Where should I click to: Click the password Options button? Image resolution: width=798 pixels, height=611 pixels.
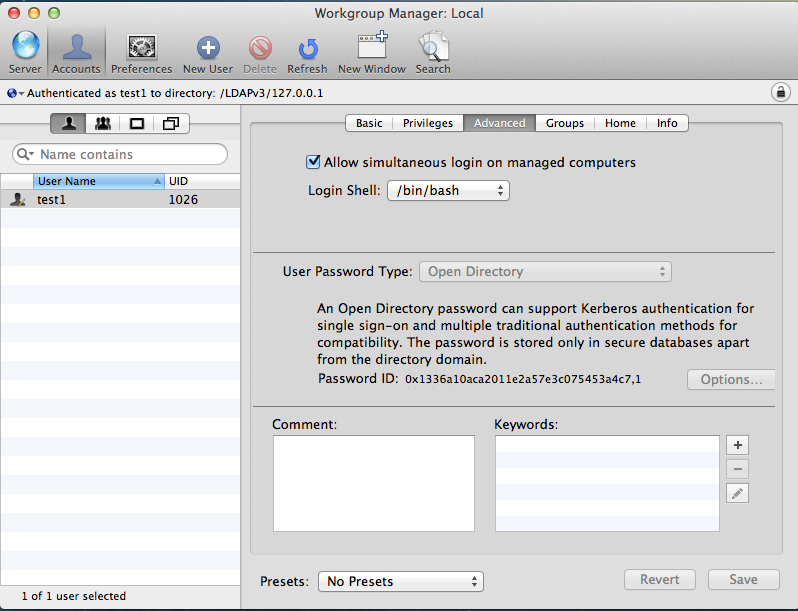point(731,380)
